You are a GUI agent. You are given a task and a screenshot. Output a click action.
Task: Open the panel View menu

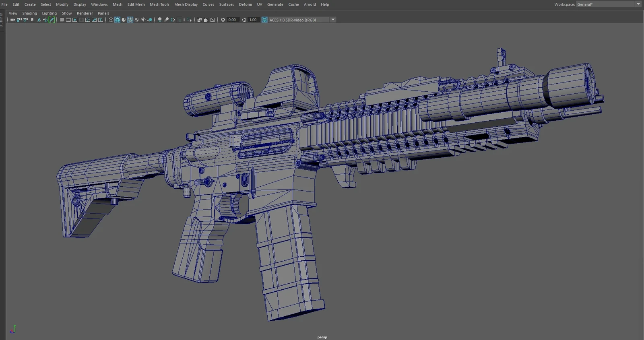click(x=13, y=13)
